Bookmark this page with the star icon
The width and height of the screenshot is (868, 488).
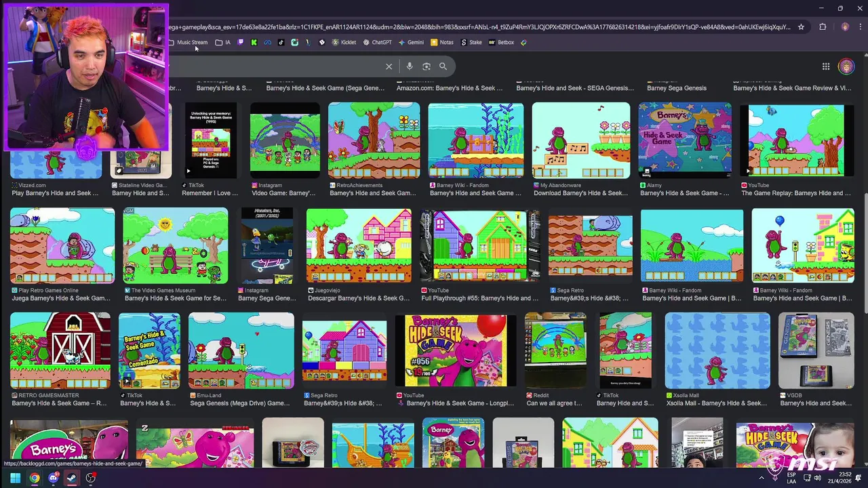point(801,27)
